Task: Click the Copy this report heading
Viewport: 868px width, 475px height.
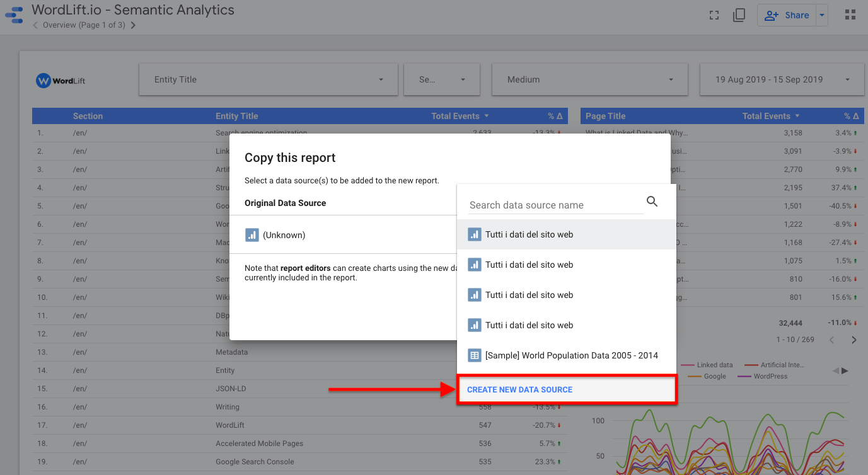Action: [x=290, y=157]
